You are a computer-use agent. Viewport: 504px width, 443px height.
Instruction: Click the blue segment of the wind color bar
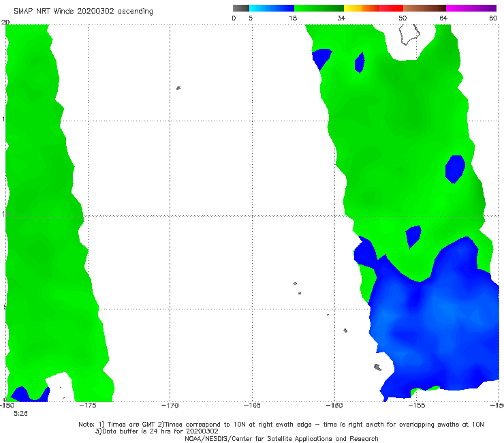(272, 8)
